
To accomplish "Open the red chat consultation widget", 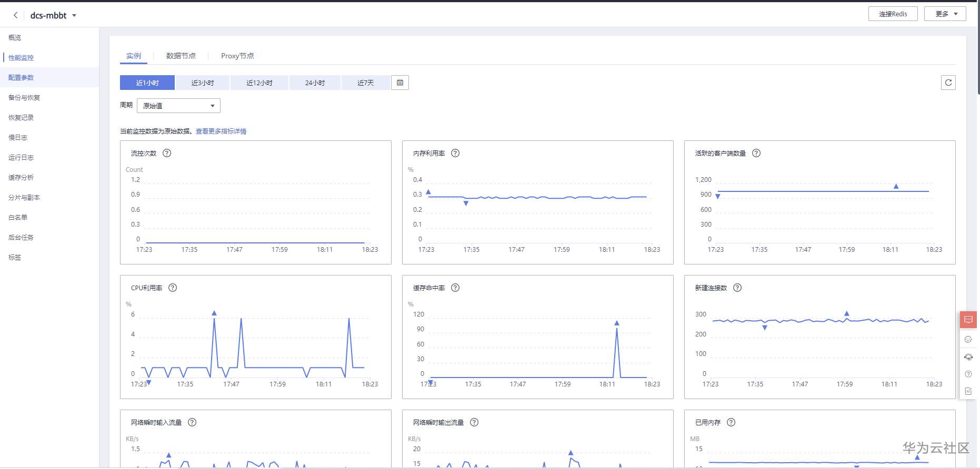I will pyautogui.click(x=968, y=320).
